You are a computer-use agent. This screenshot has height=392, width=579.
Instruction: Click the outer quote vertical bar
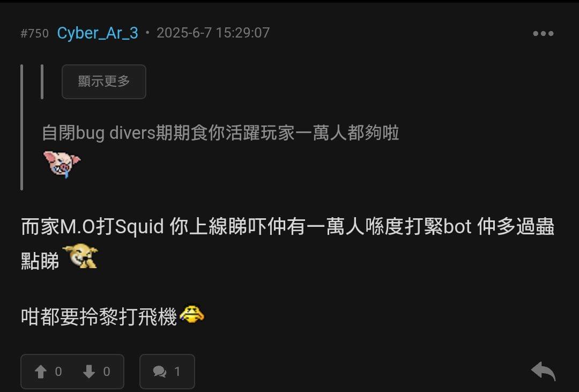[x=22, y=128]
